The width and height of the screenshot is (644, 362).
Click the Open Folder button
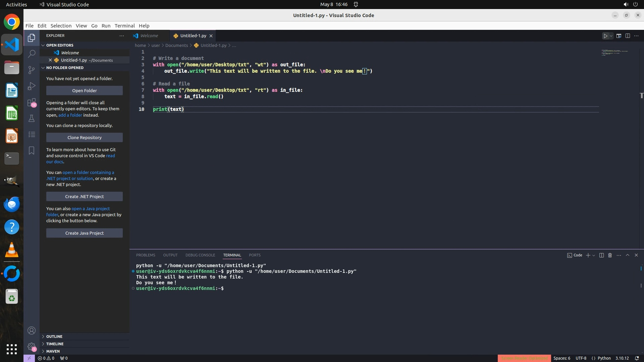pyautogui.click(x=85, y=90)
